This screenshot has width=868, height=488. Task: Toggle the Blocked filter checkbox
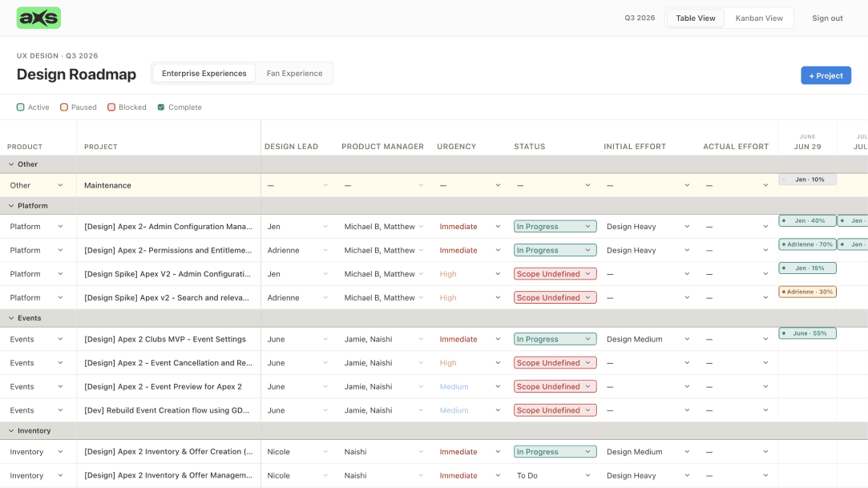111,107
